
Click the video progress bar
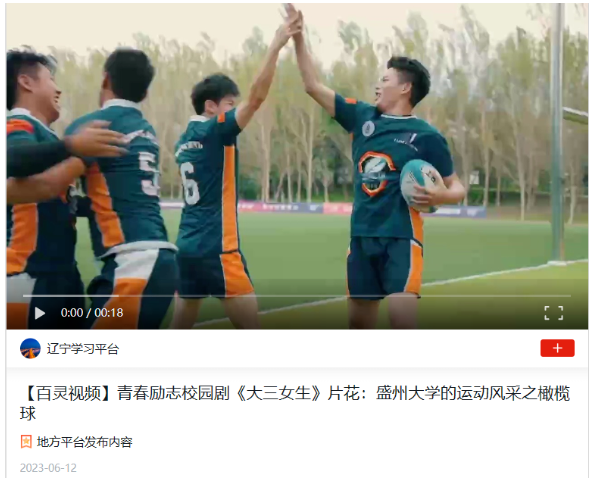tap(297, 296)
